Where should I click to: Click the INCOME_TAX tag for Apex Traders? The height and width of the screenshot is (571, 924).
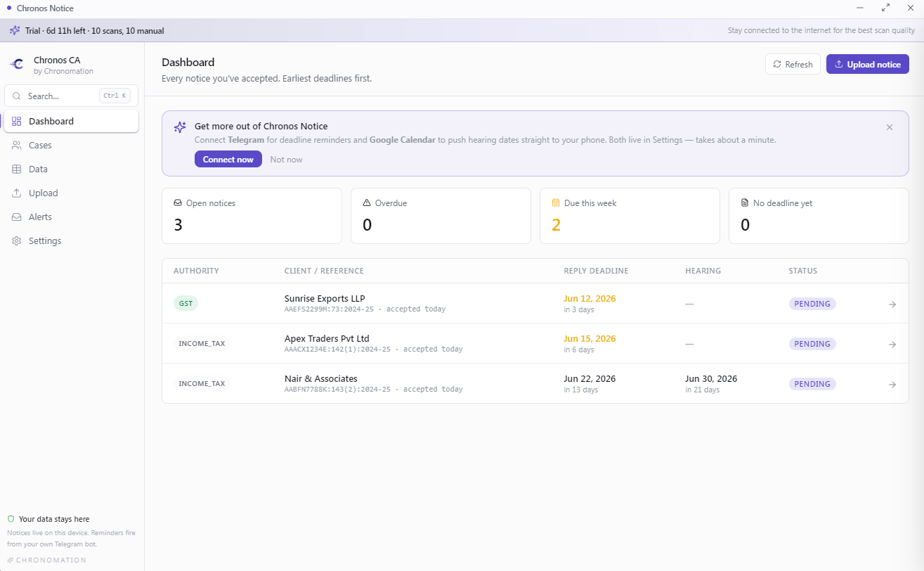[x=202, y=344]
